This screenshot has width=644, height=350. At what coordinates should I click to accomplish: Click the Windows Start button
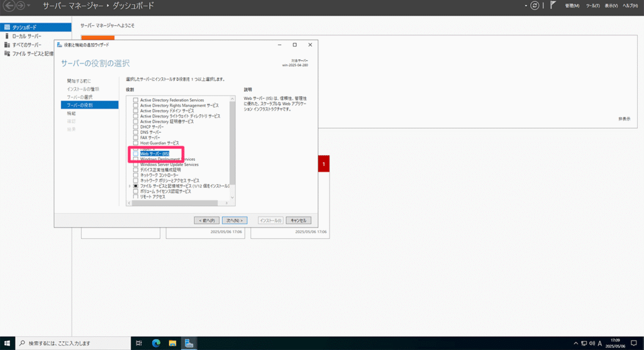pyautogui.click(x=7, y=343)
